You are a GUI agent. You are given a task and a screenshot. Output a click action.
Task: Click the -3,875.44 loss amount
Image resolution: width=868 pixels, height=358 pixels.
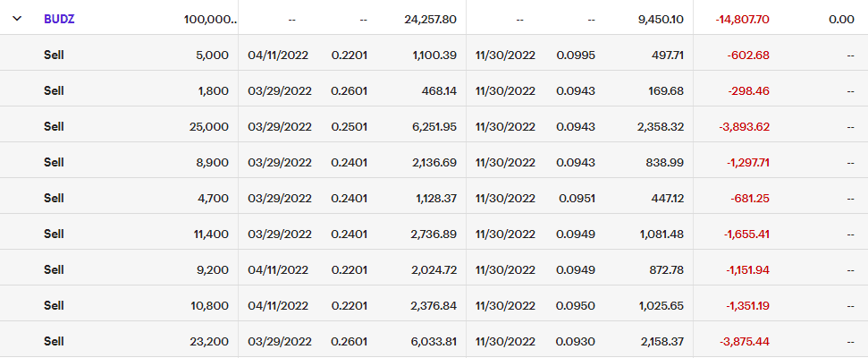[x=744, y=341]
